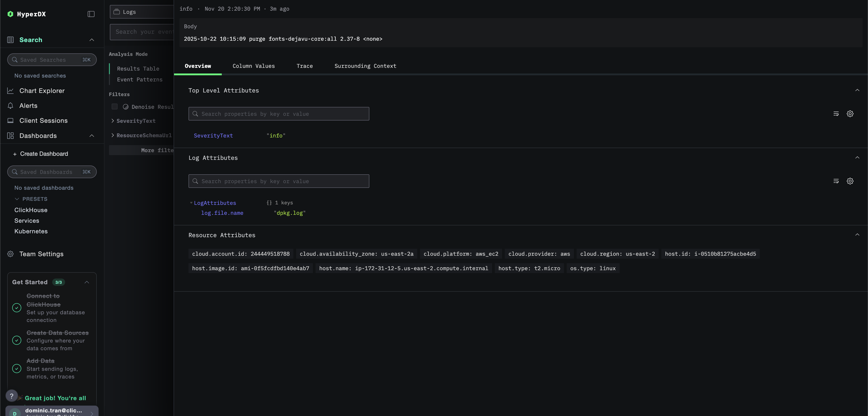This screenshot has height=416, width=868.
Task: Open the Surrounding Context tab
Action: pyautogui.click(x=365, y=66)
